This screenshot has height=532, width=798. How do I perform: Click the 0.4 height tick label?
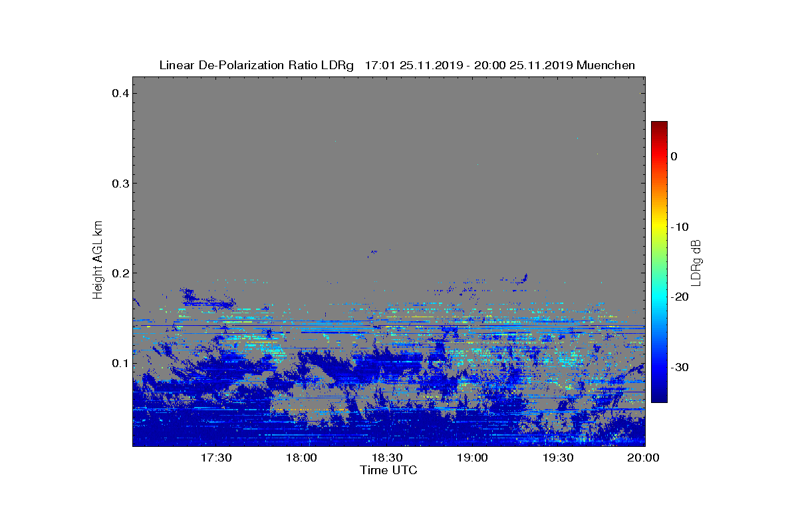pyautogui.click(x=119, y=93)
